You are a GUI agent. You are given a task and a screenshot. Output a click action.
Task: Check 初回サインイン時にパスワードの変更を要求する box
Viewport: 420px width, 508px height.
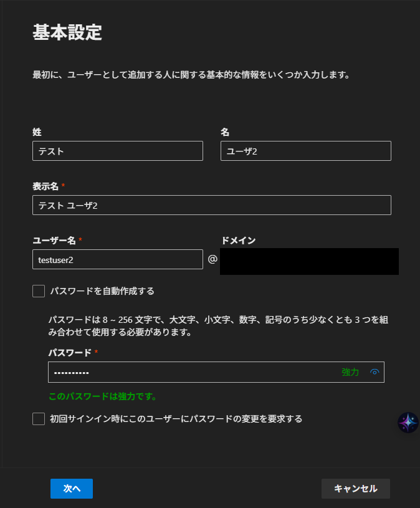(x=39, y=419)
